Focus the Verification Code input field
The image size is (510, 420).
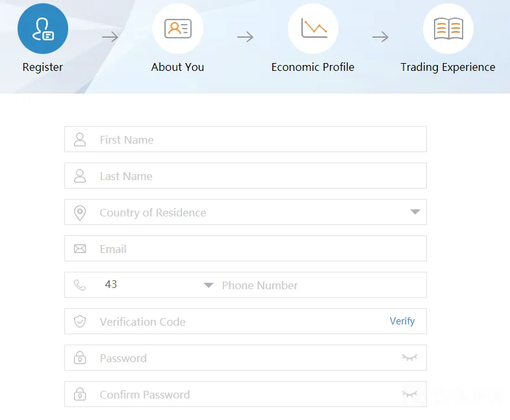pyautogui.click(x=246, y=321)
